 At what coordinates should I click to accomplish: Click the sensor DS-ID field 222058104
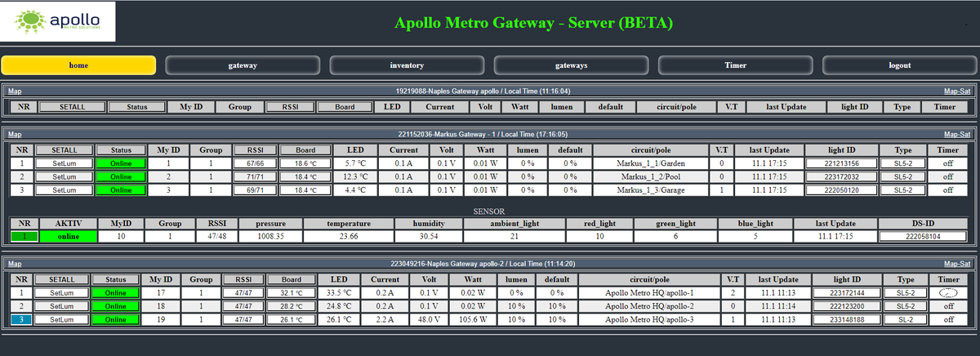pos(922,236)
